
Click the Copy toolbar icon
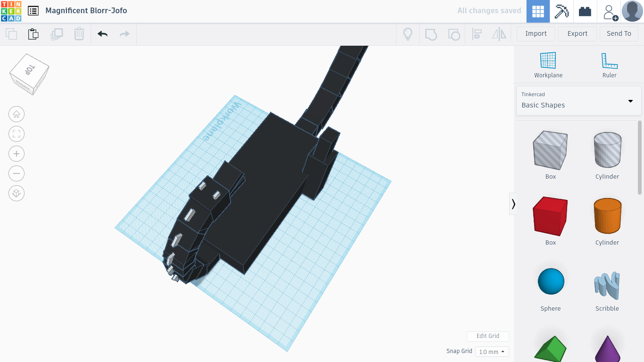pos(11,34)
